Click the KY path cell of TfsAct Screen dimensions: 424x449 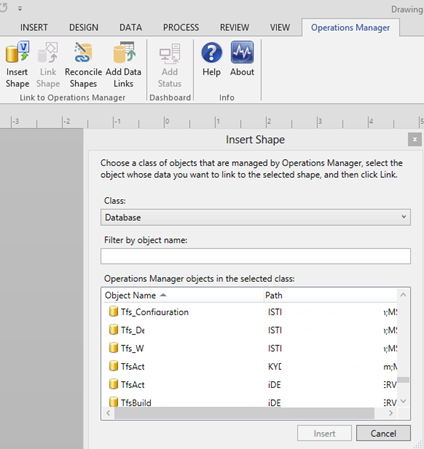pyautogui.click(x=275, y=367)
